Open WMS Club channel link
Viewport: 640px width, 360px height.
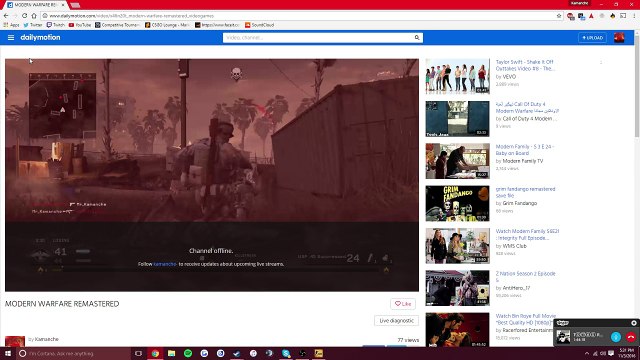pyautogui.click(x=514, y=246)
